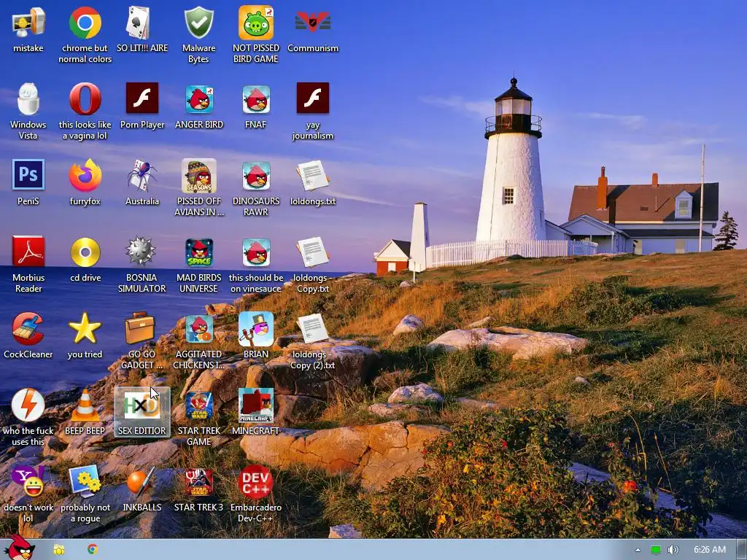Select the Malware Bytes shield icon
747x560 pixels.
pos(198,23)
